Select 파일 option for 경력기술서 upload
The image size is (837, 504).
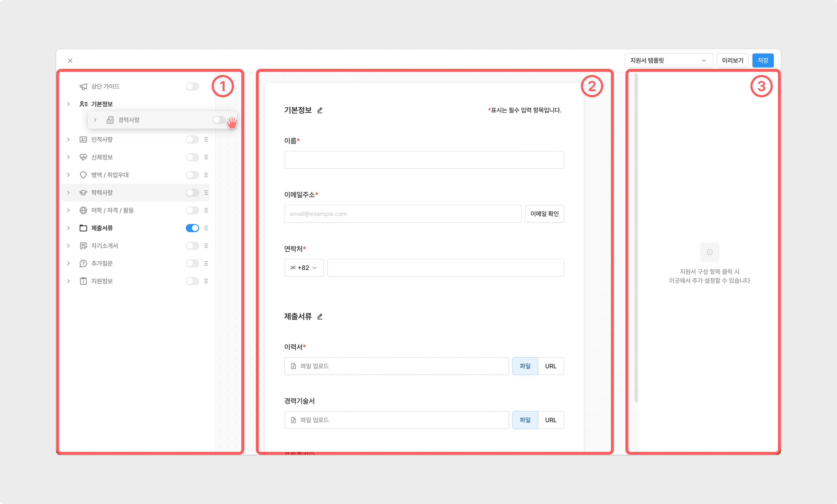[x=525, y=420]
